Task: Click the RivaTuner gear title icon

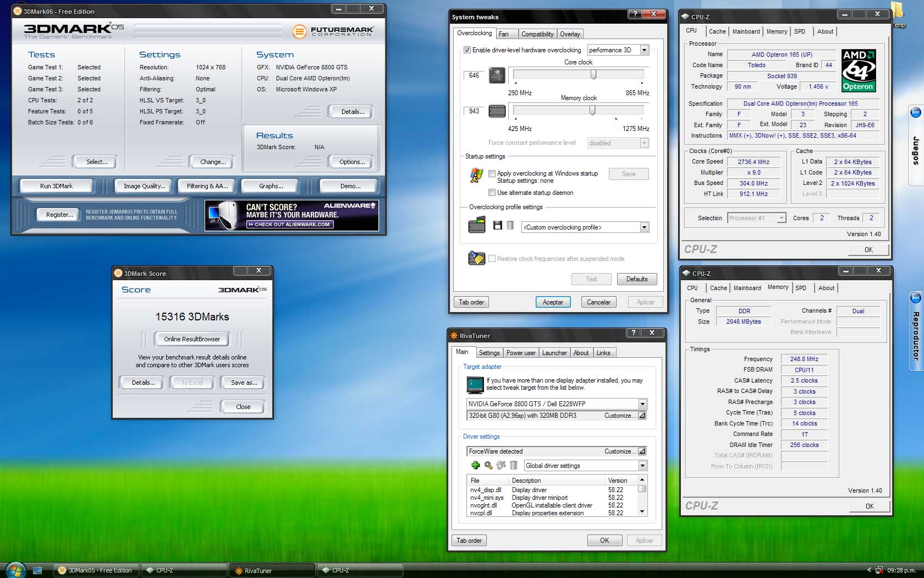Action: [454, 335]
